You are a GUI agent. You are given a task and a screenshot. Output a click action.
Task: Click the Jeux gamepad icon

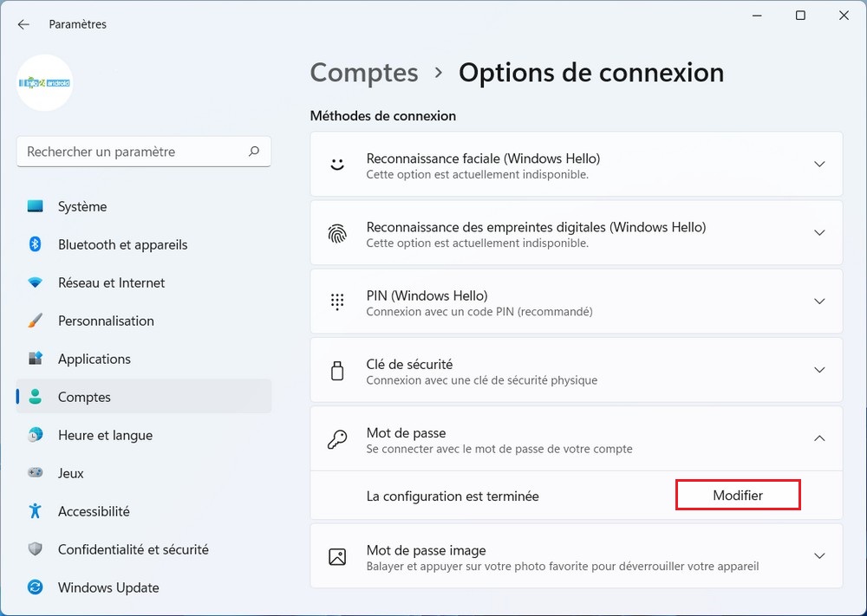(36, 473)
